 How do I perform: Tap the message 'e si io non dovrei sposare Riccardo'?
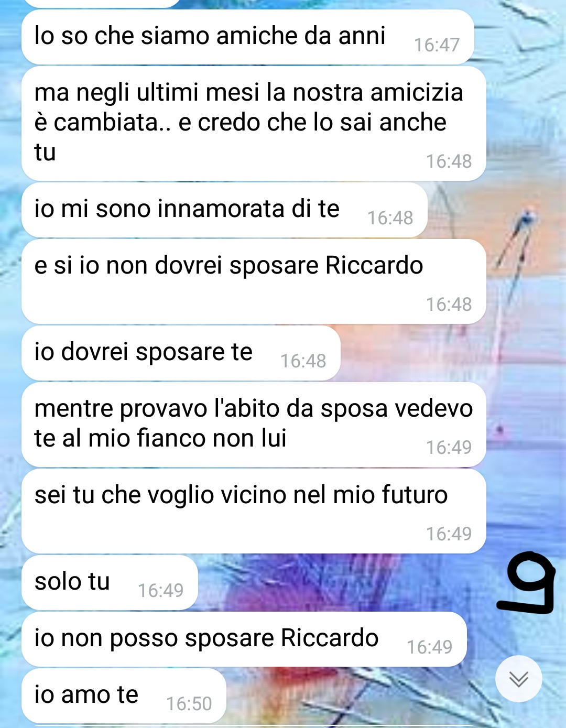pos(254,281)
